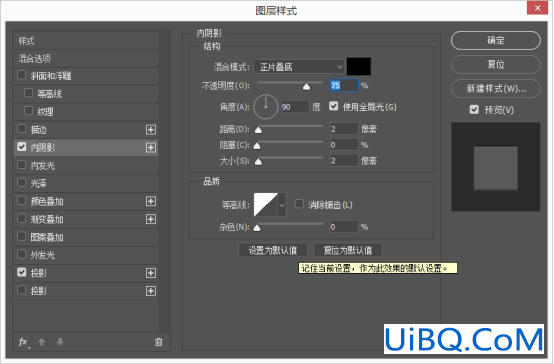Select 渐变叠加 effect row label
The width and height of the screenshot is (554, 364).
pos(47,220)
